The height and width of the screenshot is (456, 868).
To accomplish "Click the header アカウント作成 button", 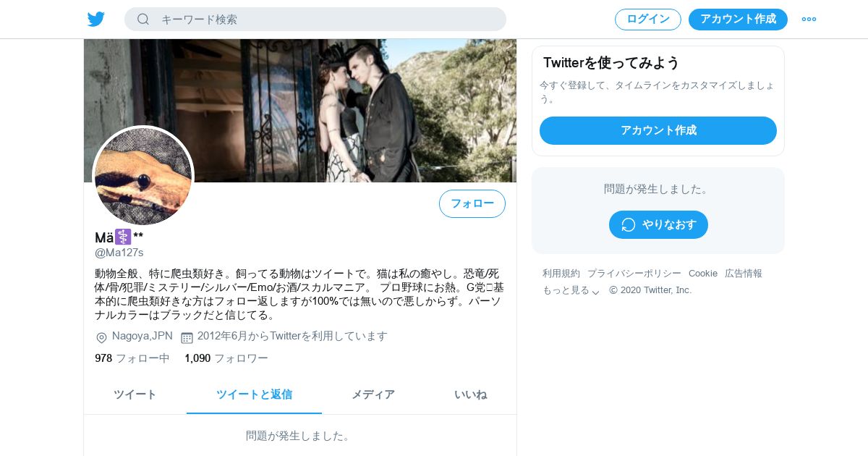I will click(738, 20).
